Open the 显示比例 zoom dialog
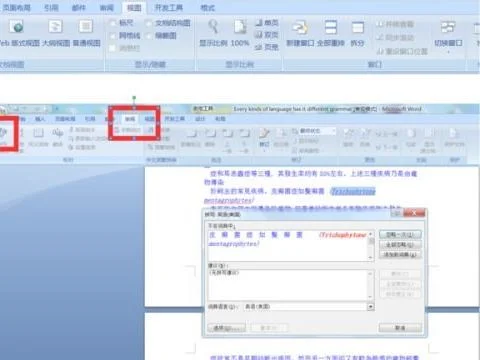The image size is (480, 360). [213, 33]
